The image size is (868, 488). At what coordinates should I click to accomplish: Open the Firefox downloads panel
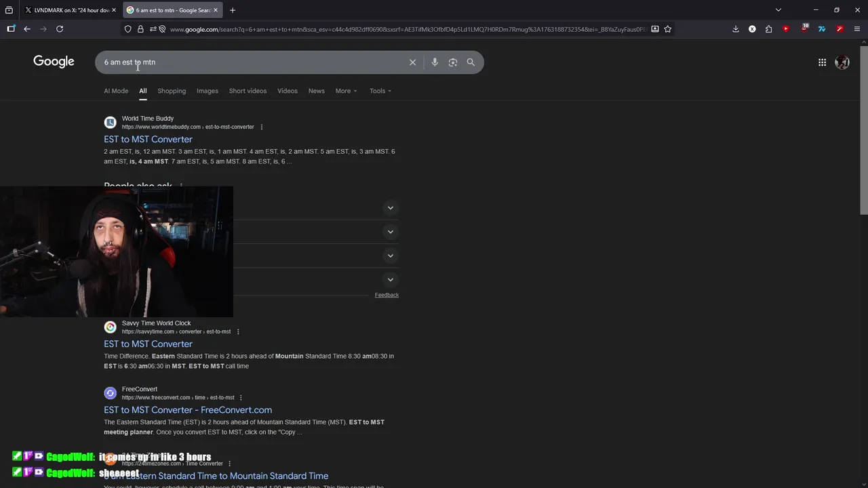[x=736, y=29]
